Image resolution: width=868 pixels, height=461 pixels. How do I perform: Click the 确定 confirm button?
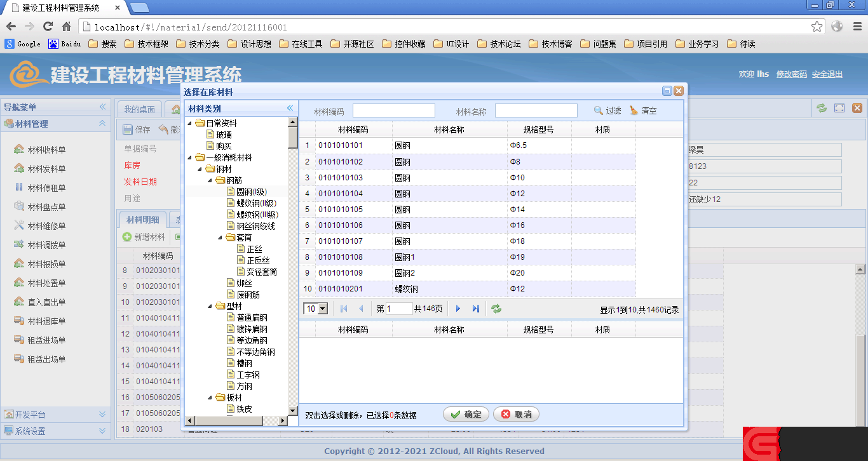point(466,414)
